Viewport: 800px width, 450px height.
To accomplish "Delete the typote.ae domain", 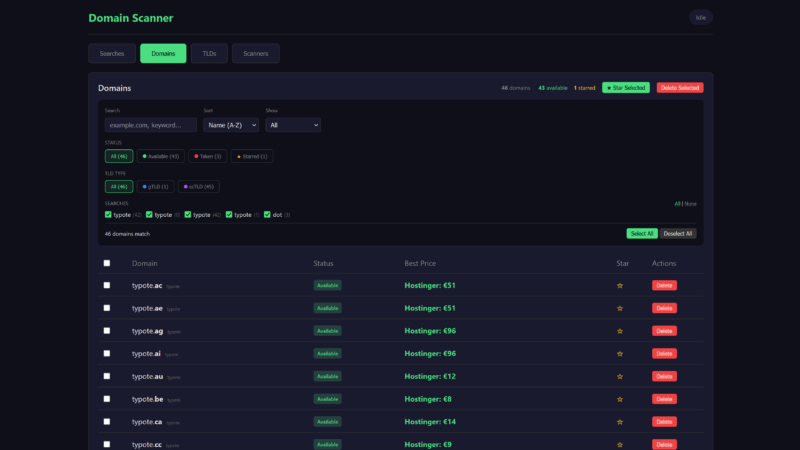I will 664,308.
